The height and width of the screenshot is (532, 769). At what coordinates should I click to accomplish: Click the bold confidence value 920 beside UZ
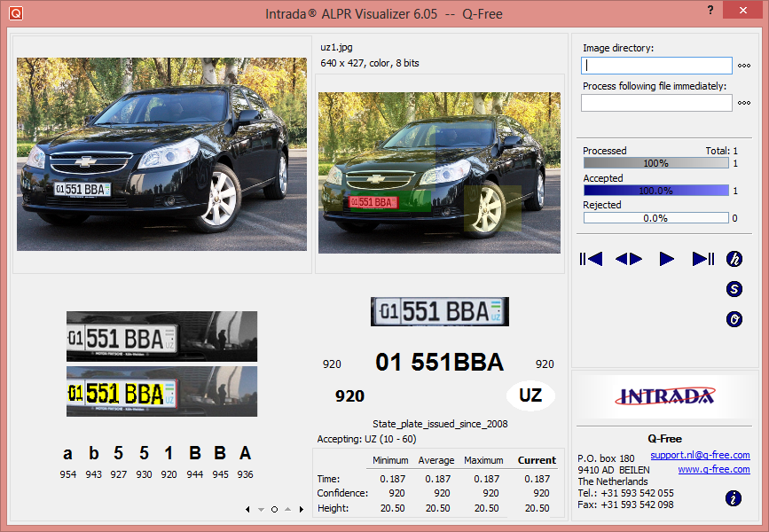[349, 396]
